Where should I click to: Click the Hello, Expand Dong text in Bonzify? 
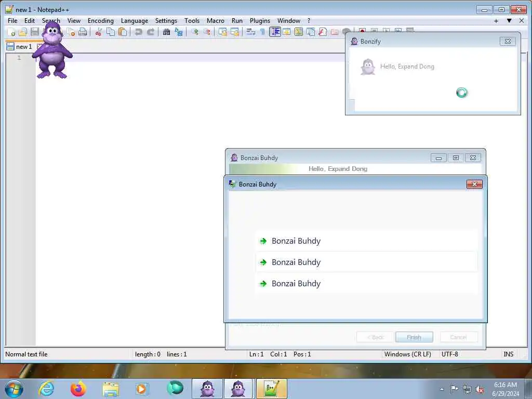click(x=407, y=66)
